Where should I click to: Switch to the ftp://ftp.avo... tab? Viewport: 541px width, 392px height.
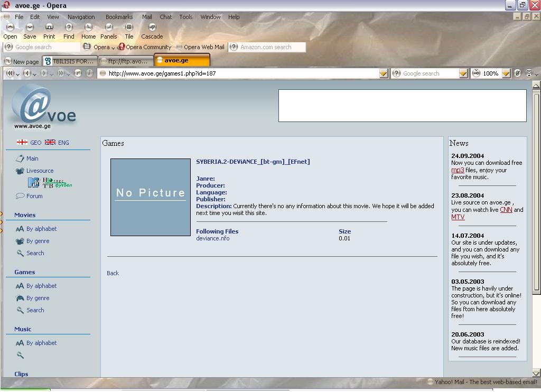(126, 61)
